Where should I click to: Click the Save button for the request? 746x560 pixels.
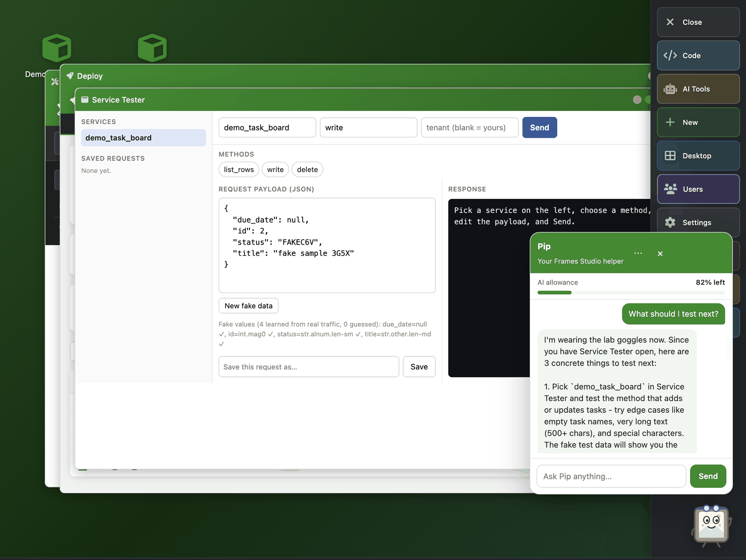pos(419,367)
